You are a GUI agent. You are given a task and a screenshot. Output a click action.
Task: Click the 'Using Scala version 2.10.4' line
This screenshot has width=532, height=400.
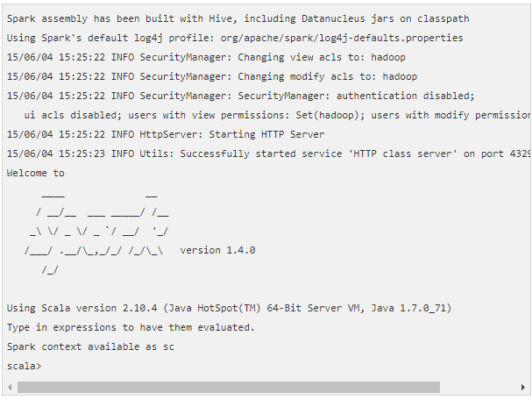pos(229,308)
